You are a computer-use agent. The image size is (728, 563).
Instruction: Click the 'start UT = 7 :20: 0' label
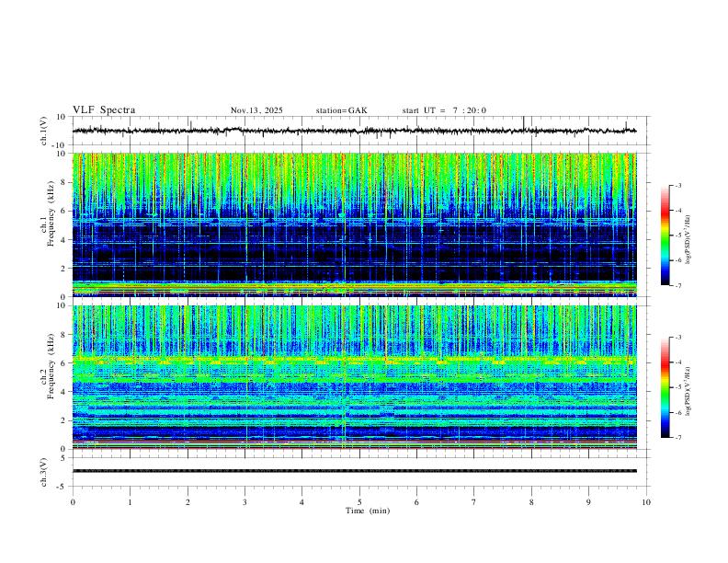pyautogui.click(x=444, y=110)
